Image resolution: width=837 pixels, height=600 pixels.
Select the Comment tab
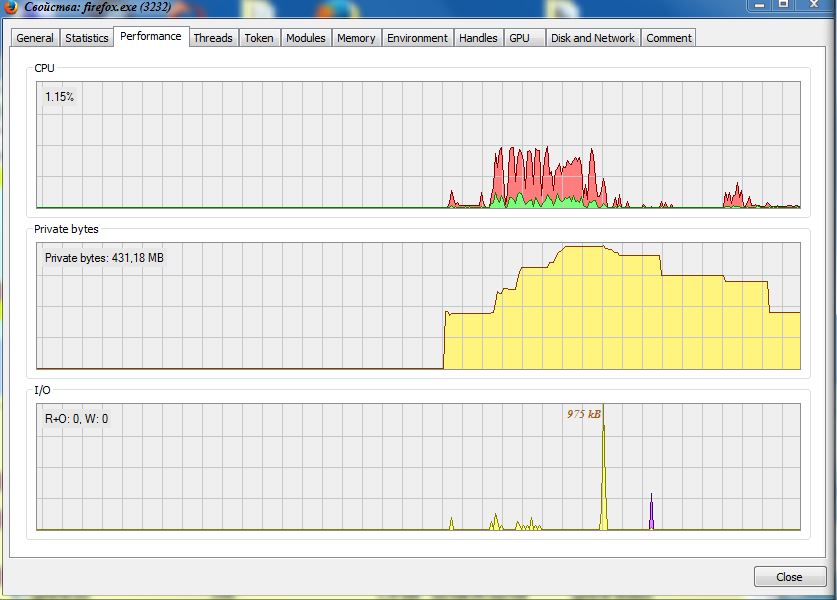click(669, 38)
